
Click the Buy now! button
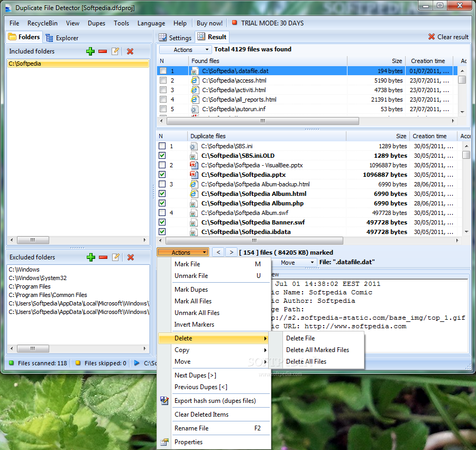209,23
